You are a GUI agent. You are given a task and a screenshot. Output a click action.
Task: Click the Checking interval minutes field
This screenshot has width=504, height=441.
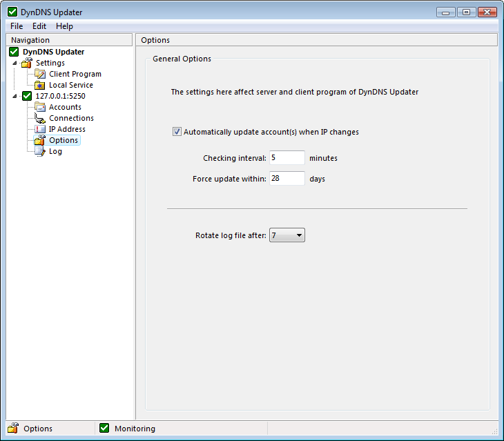pos(287,158)
